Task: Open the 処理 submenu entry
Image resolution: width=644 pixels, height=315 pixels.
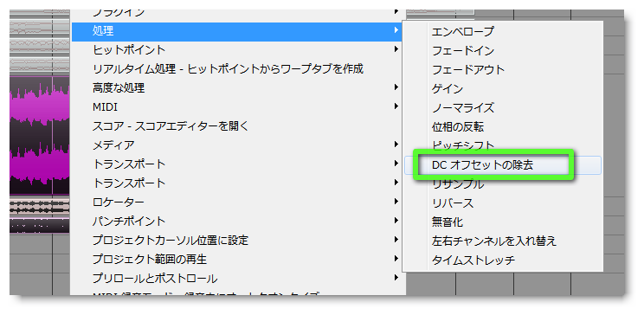Action: [x=238, y=31]
